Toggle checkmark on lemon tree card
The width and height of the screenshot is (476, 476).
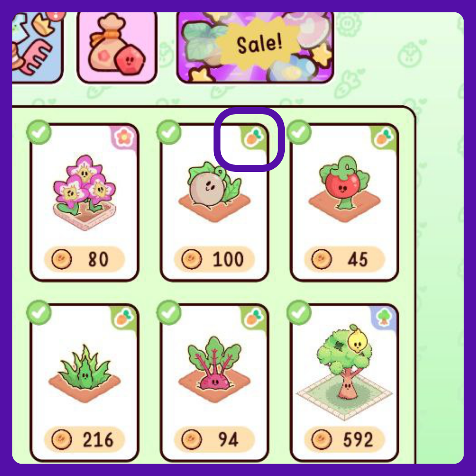[x=299, y=312]
